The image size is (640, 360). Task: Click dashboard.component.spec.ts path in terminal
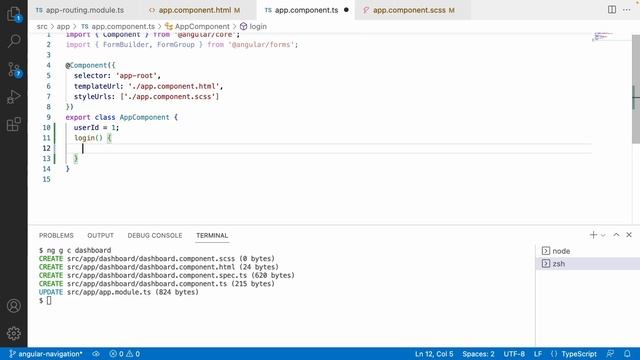coord(157,275)
